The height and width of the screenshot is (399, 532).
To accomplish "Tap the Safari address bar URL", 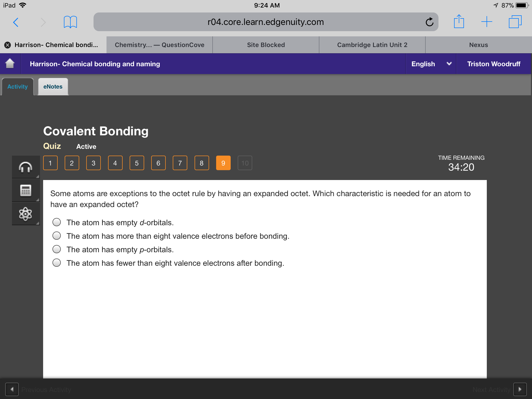I will (266, 22).
